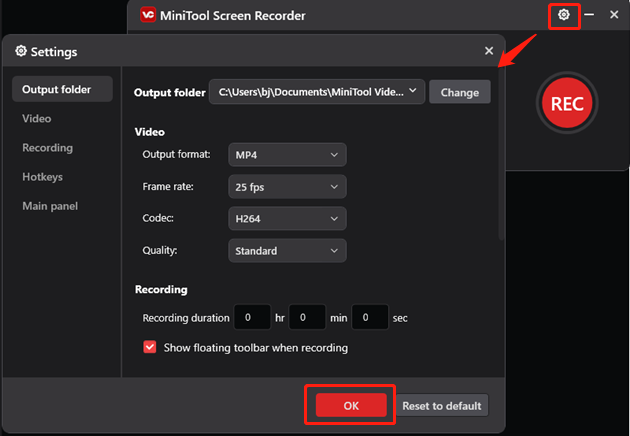Image resolution: width=630 pixels, height=436 pixels.
Task: Focus the recording duration seconds field
Action: click(x=370, y=317)
